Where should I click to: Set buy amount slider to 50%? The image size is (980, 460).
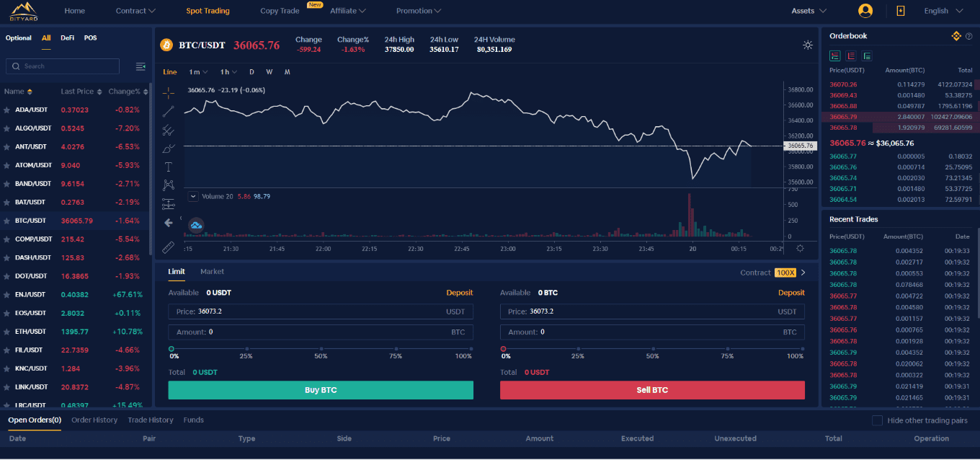point(321,349)
